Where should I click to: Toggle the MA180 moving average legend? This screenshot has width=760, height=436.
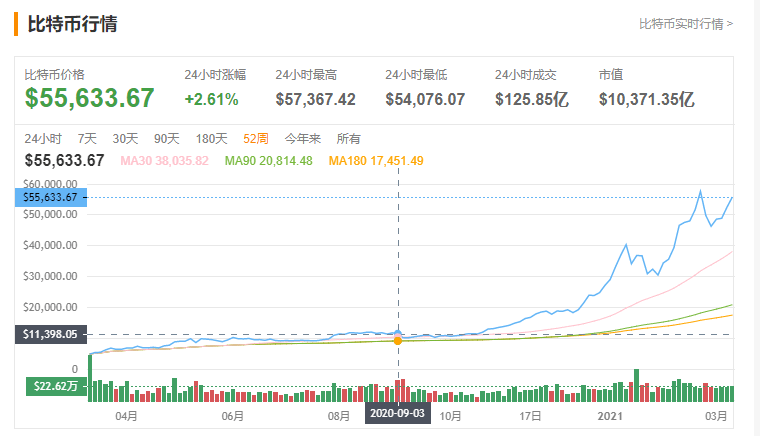point(376,160)
